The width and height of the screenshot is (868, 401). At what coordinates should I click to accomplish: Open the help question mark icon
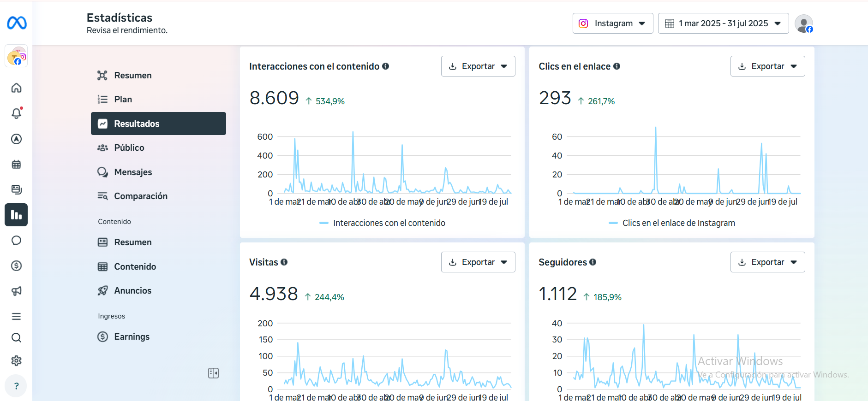(16, 386)
